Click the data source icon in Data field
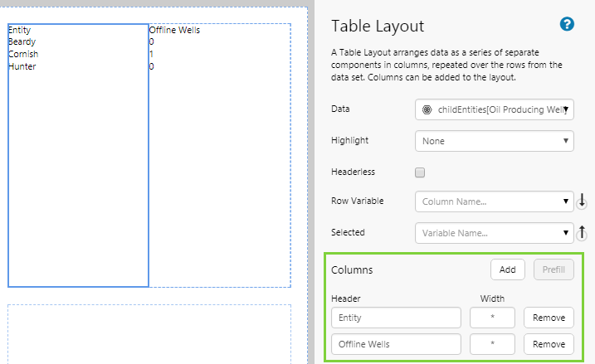 427,109
